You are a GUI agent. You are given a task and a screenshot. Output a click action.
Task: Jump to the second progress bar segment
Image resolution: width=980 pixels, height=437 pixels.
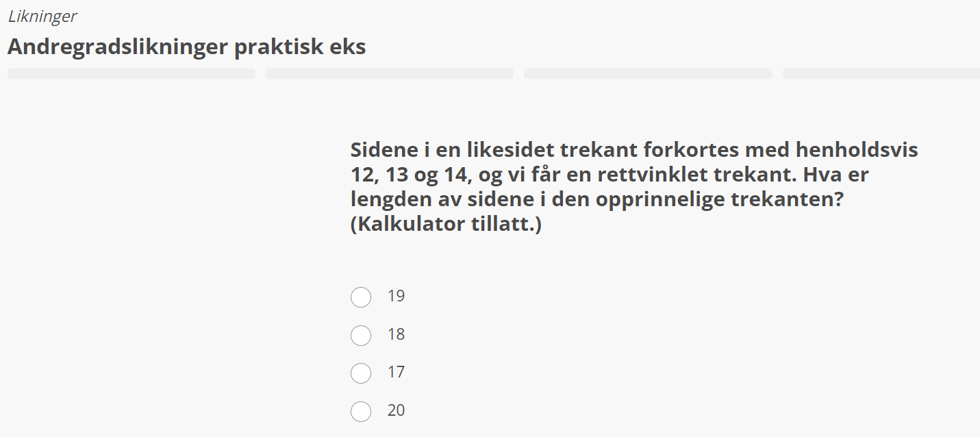tap(389, 73)
